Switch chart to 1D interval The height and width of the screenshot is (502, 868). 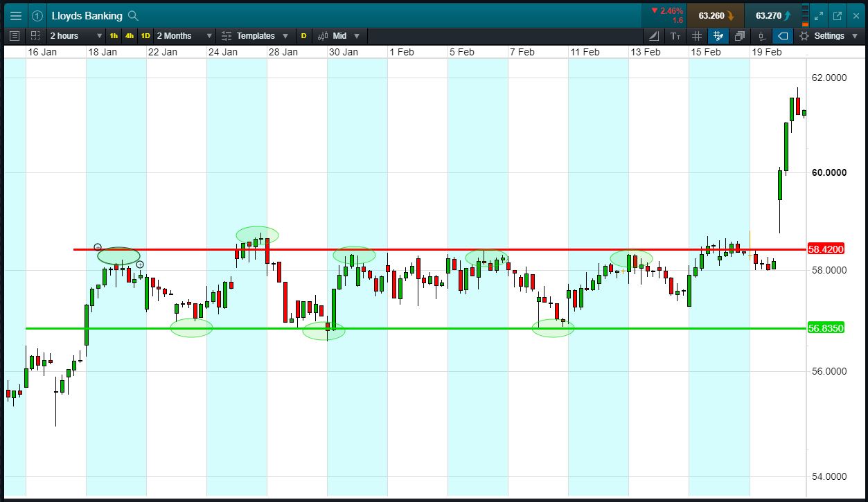point(145,35)
